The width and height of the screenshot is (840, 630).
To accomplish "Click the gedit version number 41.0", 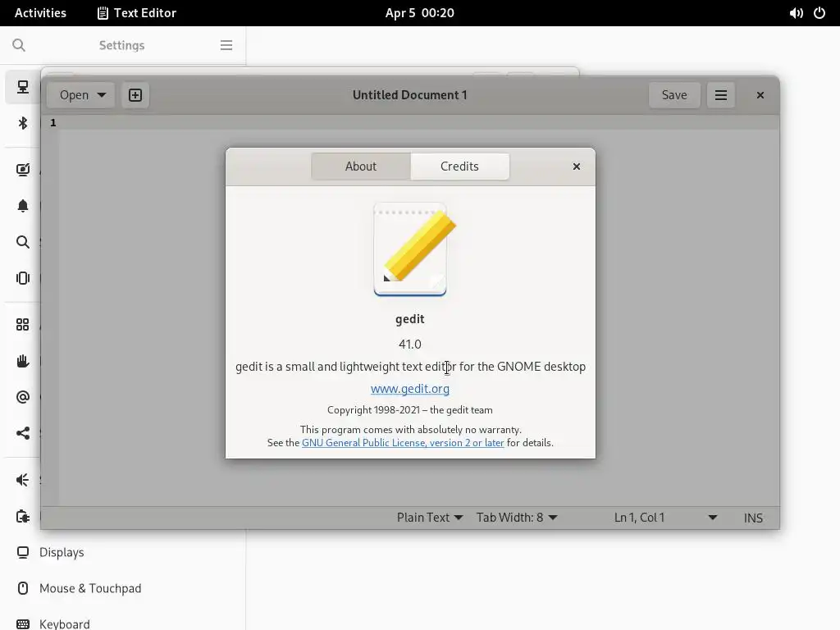I will click(x=410, y=344).
